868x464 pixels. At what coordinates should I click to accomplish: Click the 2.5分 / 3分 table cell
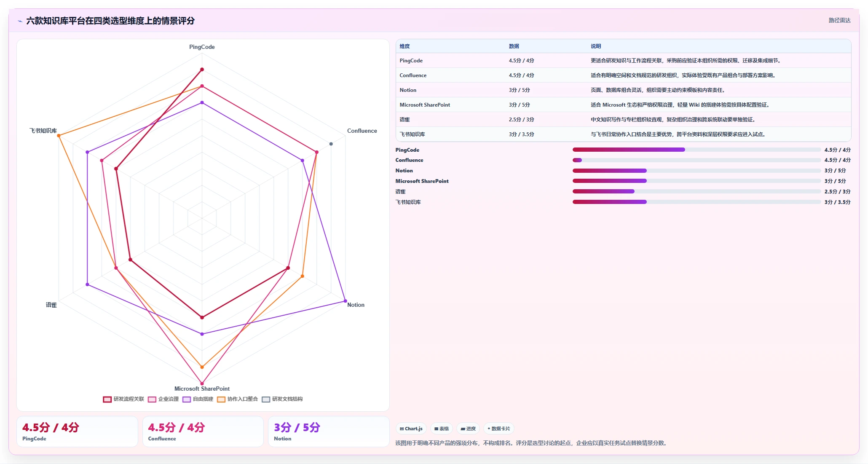coord(521,120)
